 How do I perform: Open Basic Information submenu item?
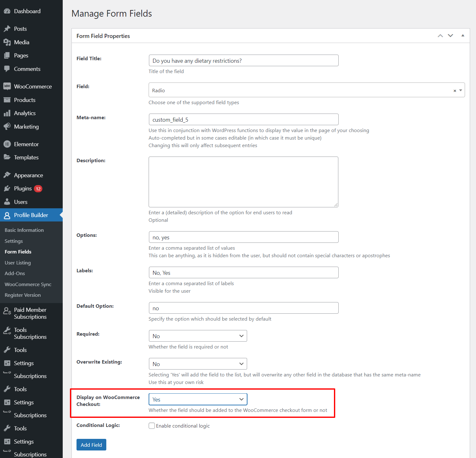tap(24, 230)
